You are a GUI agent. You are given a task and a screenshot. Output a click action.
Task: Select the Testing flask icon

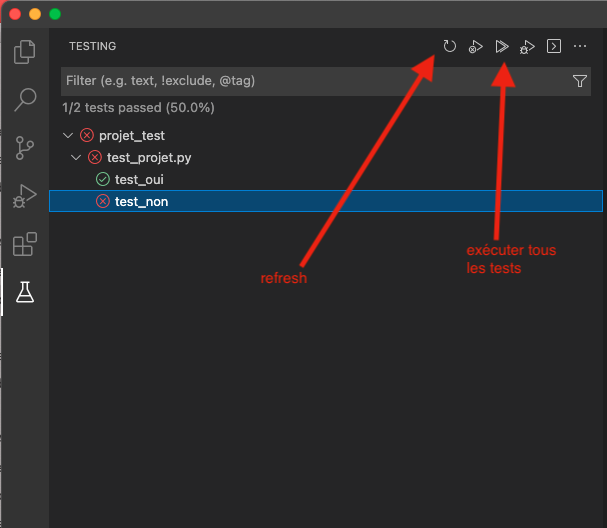(x=25, y=292)
